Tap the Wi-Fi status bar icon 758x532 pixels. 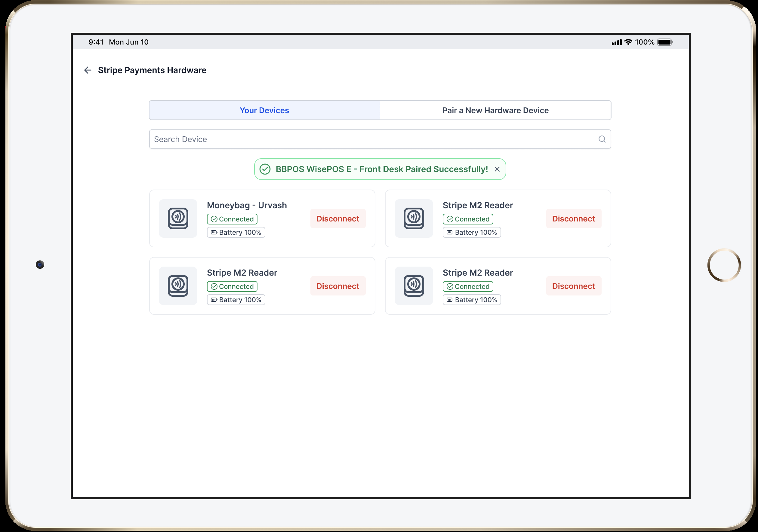628,42
